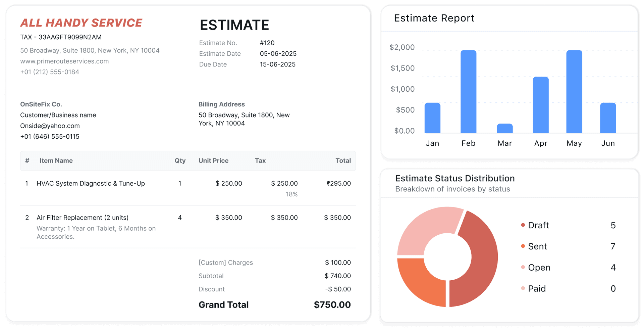Click the Draft legend color dot
The width and height of the screenshot is (644, 328).
[x=523, y=225]
